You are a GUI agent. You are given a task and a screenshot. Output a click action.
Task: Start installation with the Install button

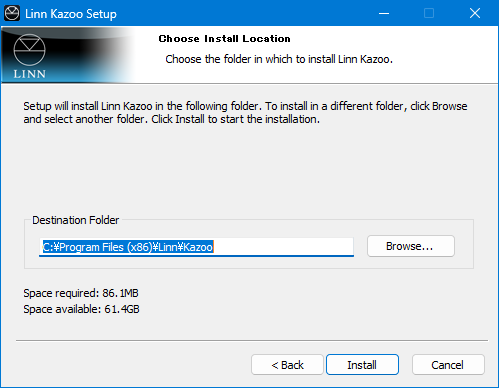[x=362, y=365]
